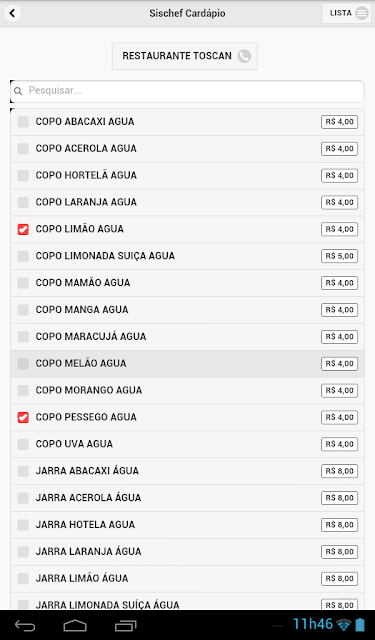Tap the back arrow icon
This screenshot has width=375, height=640.
pyautogui.click(x=12, y=13)
